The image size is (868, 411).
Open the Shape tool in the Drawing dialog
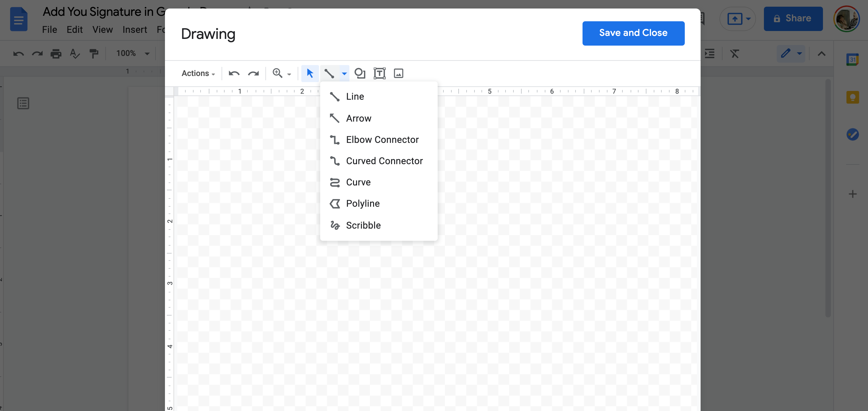click(360, 73)
